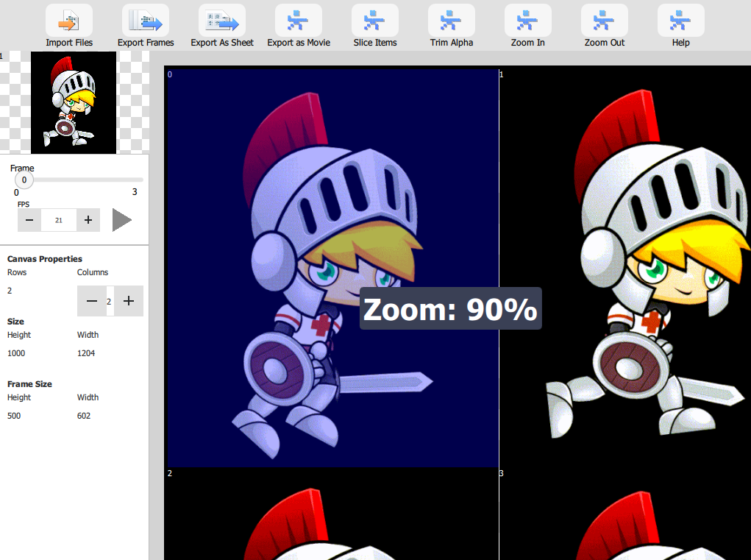
Task: Click the Zoom: 90% overlay label
Action: click(451, 308)
